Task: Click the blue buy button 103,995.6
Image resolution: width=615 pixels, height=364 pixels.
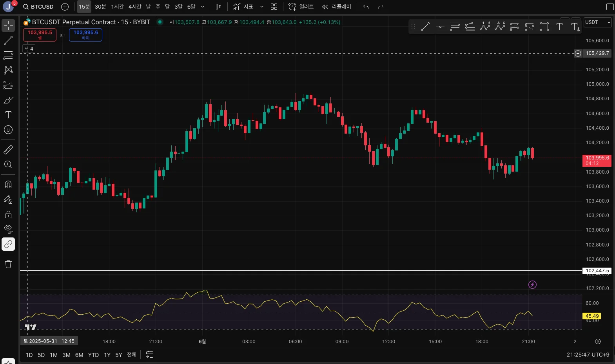Action: coord(85,34)
